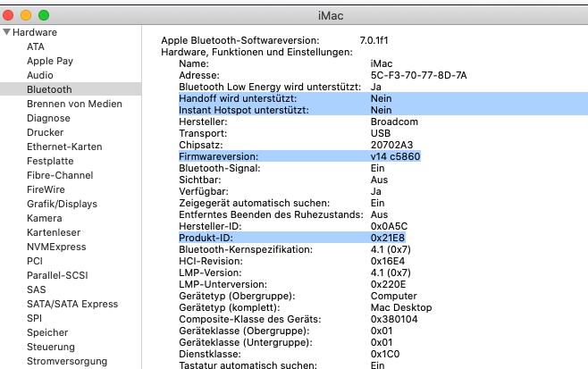Click the value Mac Desktop
588x369 pixels.
pos(401,307)
